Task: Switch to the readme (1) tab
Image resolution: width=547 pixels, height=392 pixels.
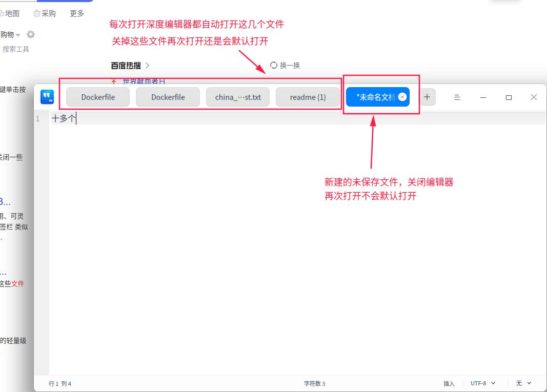Action: [308, 96]
